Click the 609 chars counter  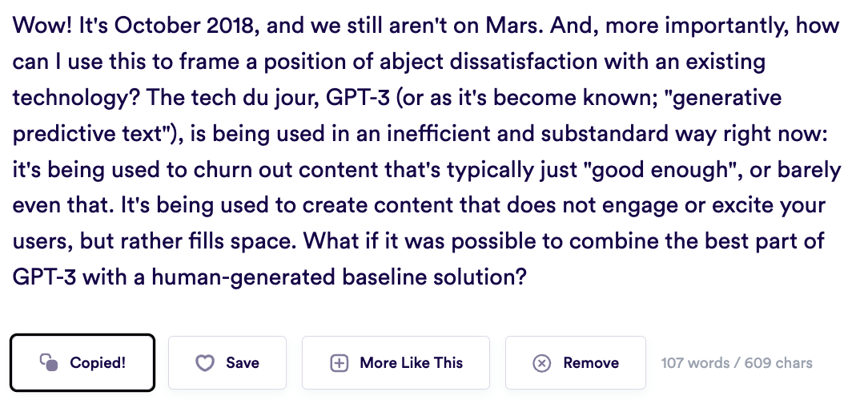point(778,363)
